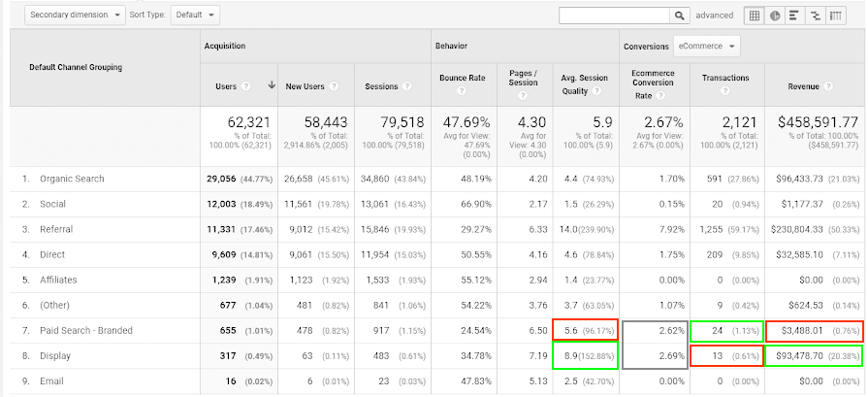
Task: Sort by the Sessions column header
Action: [381, 86]
